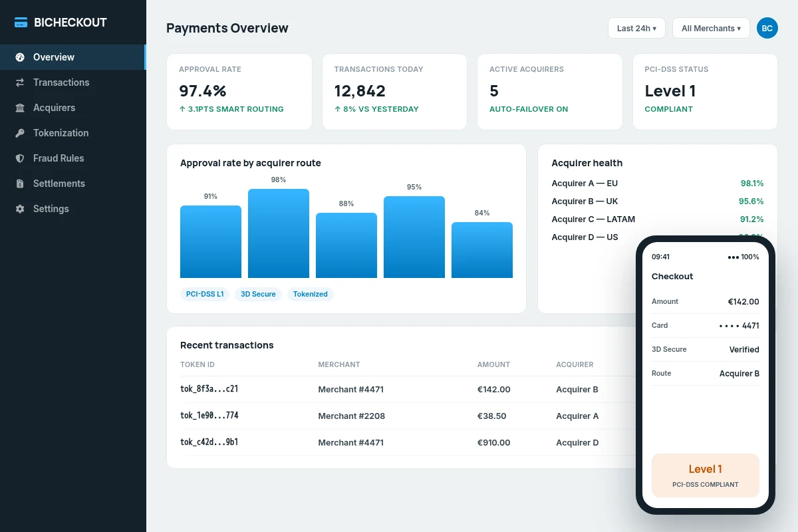Screen dimensions: 798x532
Task: Click the Tokenized chip
Action: pyautogui.click(x=311, y=294)
